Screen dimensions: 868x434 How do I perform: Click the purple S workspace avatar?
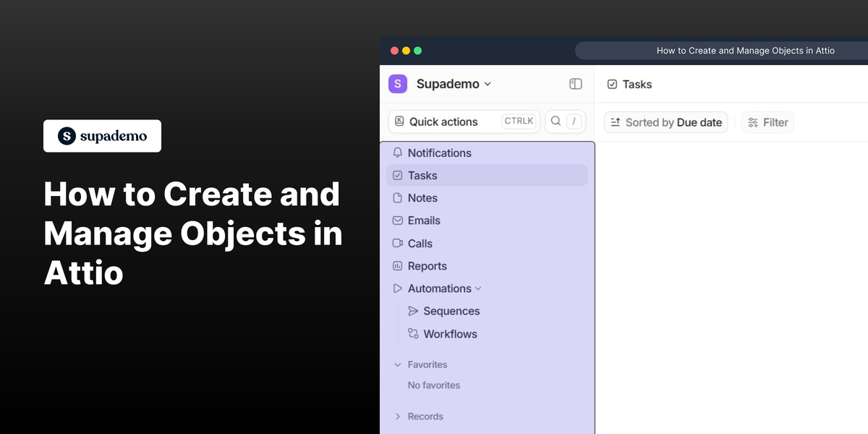tap(398, 84)
